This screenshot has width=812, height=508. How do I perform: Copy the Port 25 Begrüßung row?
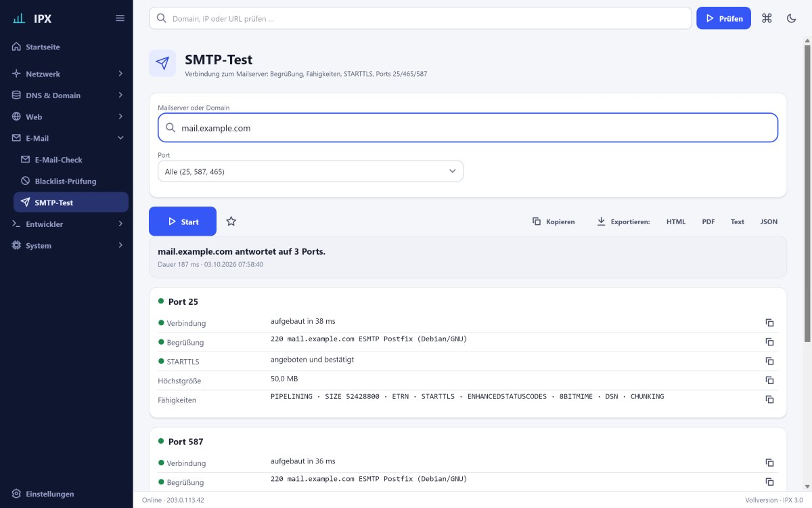pyautogui.click(x=769, y=342)
